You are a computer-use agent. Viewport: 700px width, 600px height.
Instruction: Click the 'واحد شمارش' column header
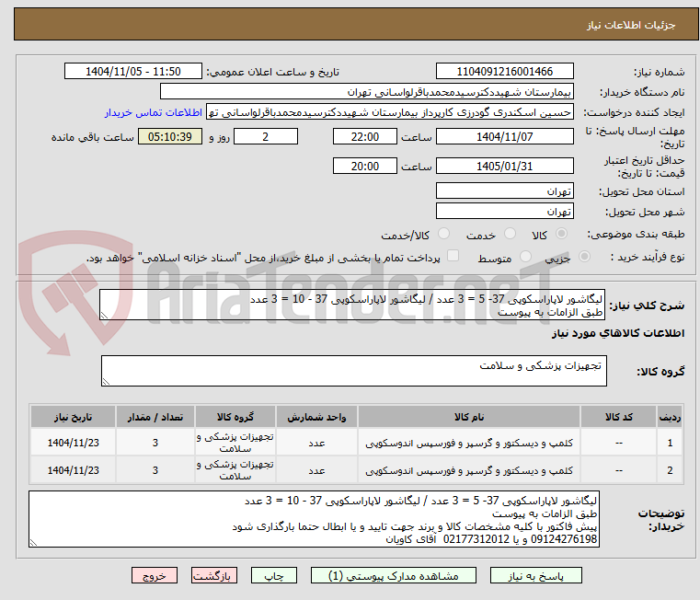[316, 417]
